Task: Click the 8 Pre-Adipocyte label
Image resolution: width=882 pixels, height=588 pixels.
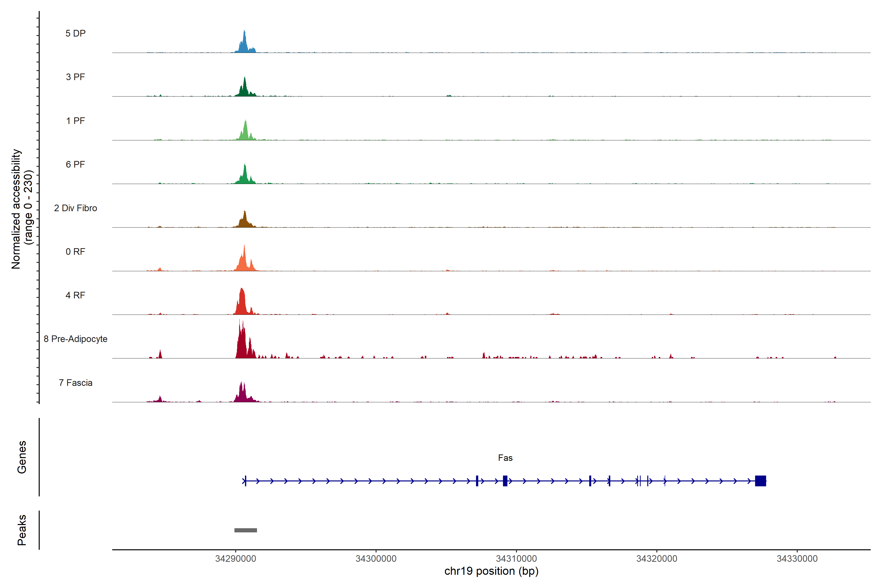Action: (75, 339)
